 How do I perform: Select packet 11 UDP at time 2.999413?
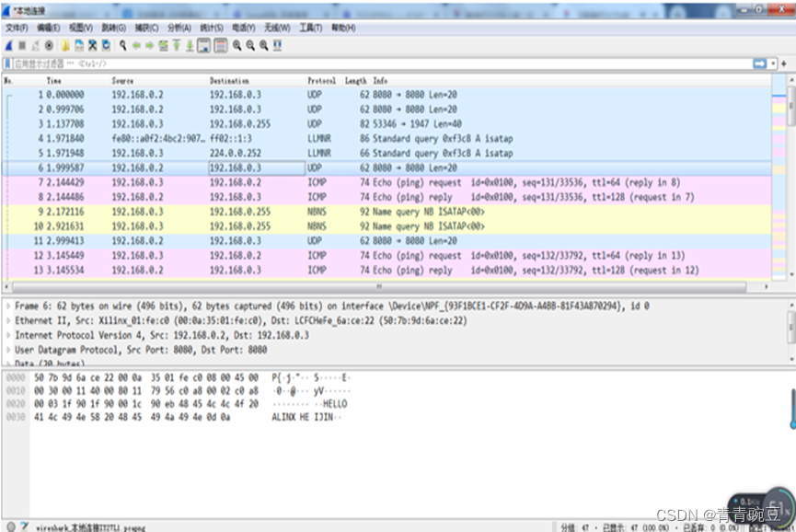[x=386, y=240]
